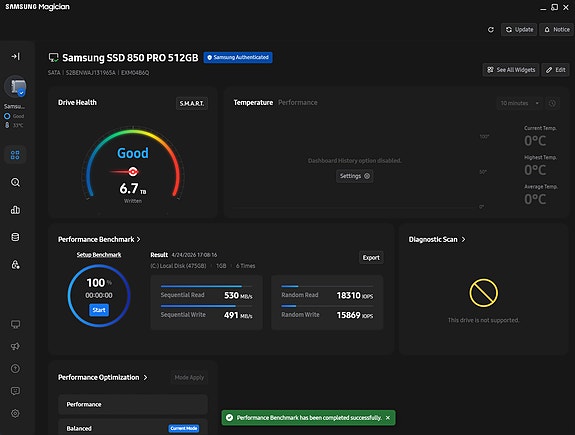Open the secure lock icon in sidebar
This screenshot has width=575, height=435.
(15, 264)
